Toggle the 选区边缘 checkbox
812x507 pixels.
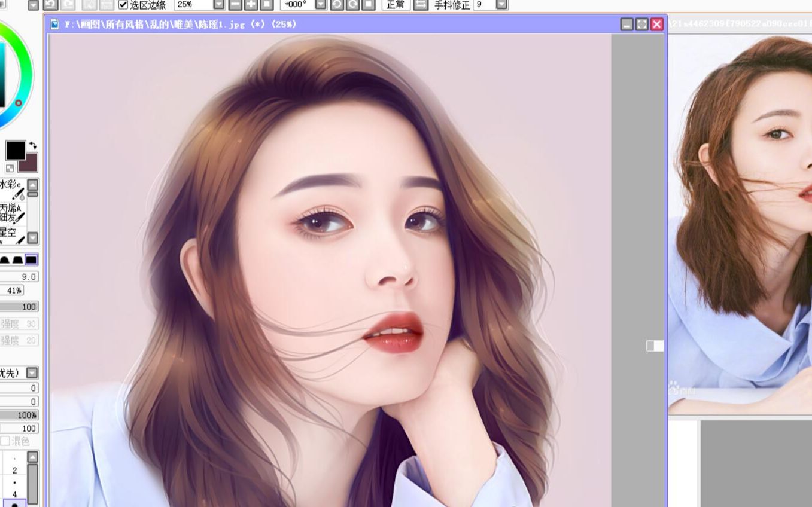(123, 5)
